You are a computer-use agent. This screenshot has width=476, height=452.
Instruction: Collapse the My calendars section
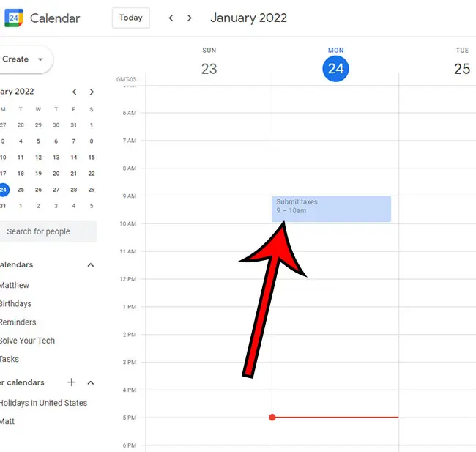click(91, 264)
